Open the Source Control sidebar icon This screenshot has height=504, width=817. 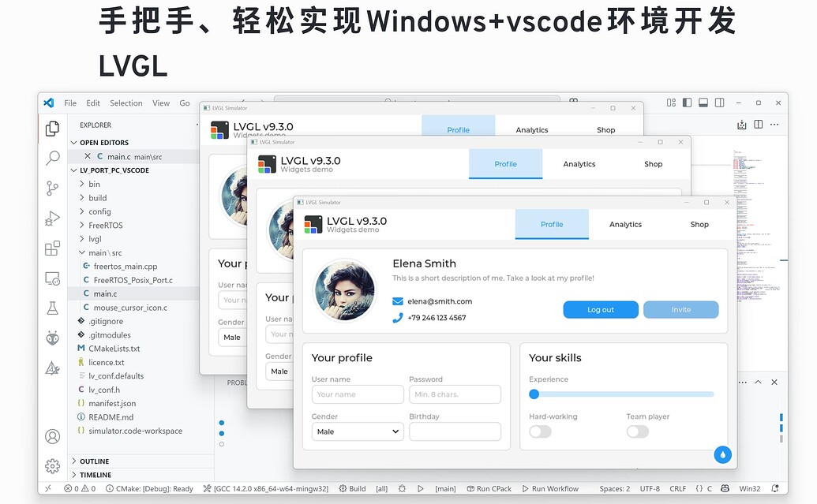tap(52, 189)
